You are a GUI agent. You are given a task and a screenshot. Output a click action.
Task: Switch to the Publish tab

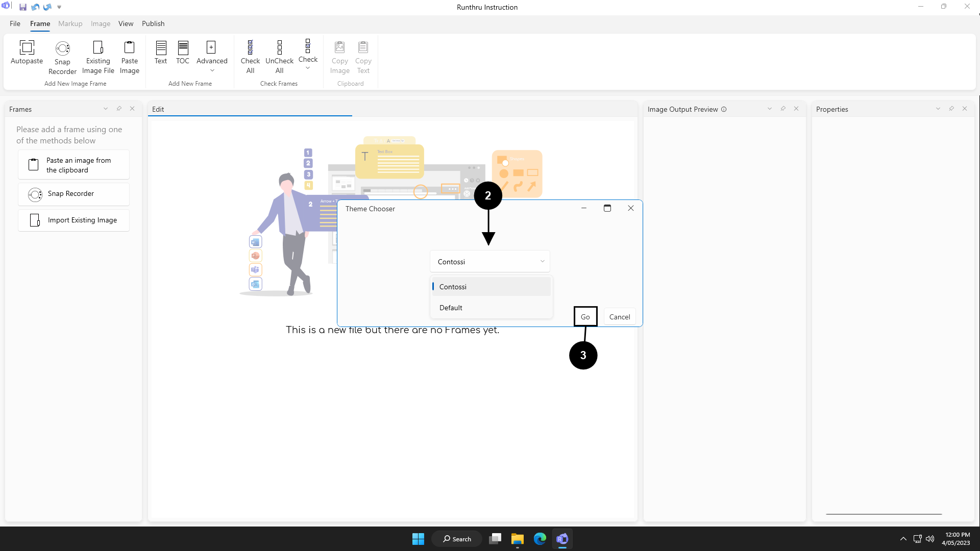(153, 23)
